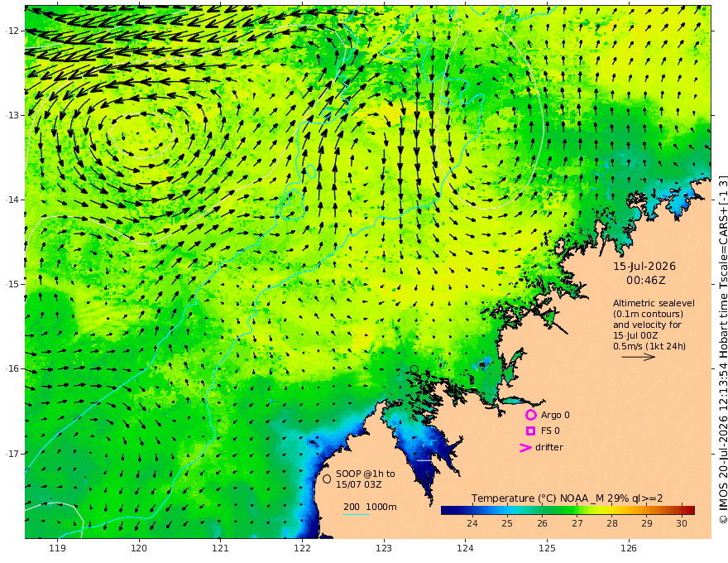Click longitude label 126 on bottom axis
Screen dimensions: 728x563
629,548
